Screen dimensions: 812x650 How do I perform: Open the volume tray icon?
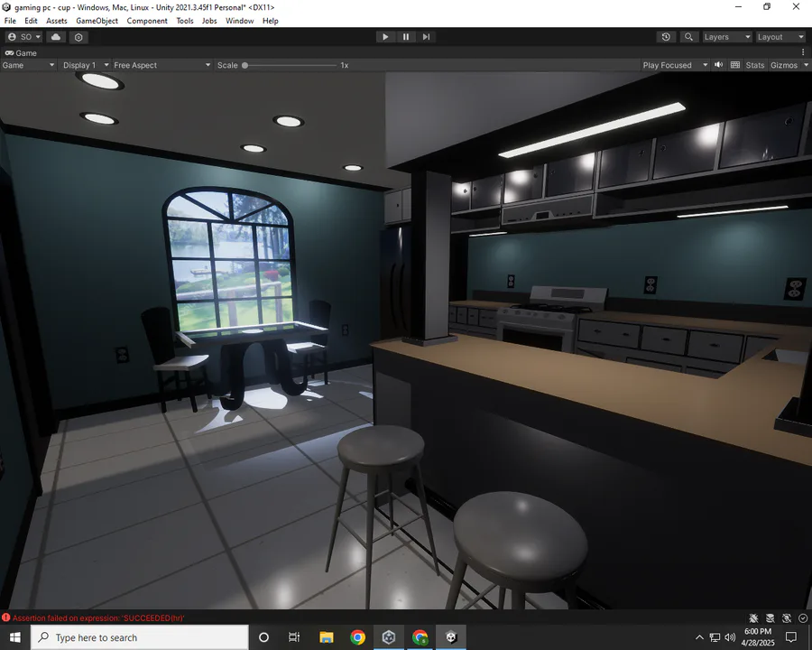[x=730, y=637]
